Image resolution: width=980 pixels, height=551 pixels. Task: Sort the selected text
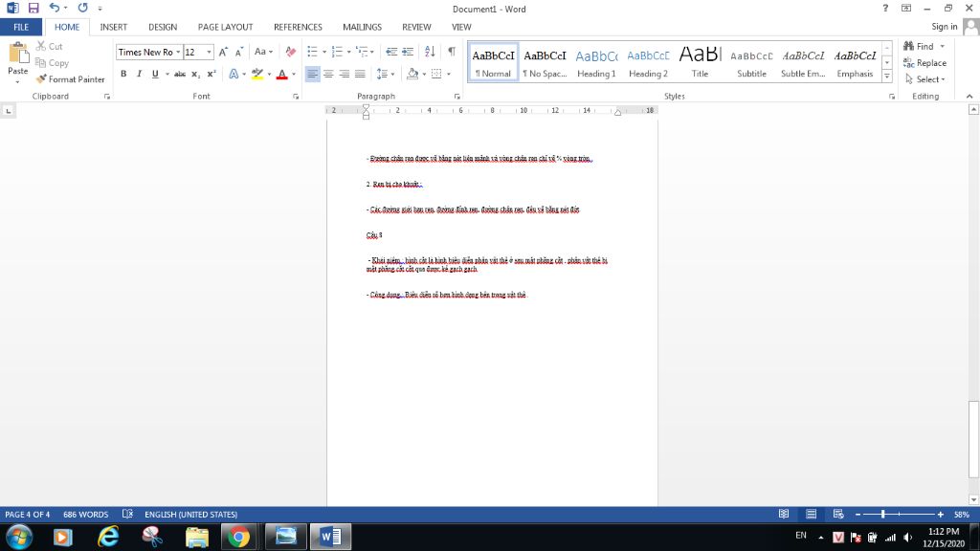click(430, 52)
